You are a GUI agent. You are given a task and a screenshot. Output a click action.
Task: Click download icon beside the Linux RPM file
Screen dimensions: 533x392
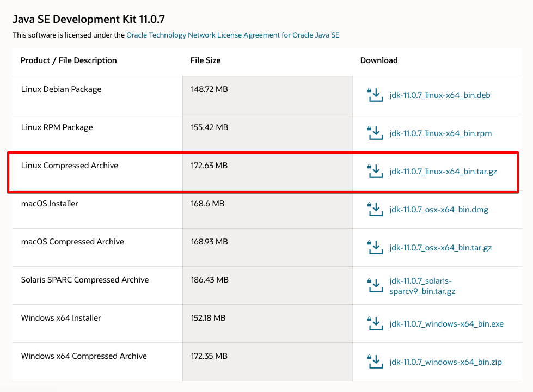point(375,133)
